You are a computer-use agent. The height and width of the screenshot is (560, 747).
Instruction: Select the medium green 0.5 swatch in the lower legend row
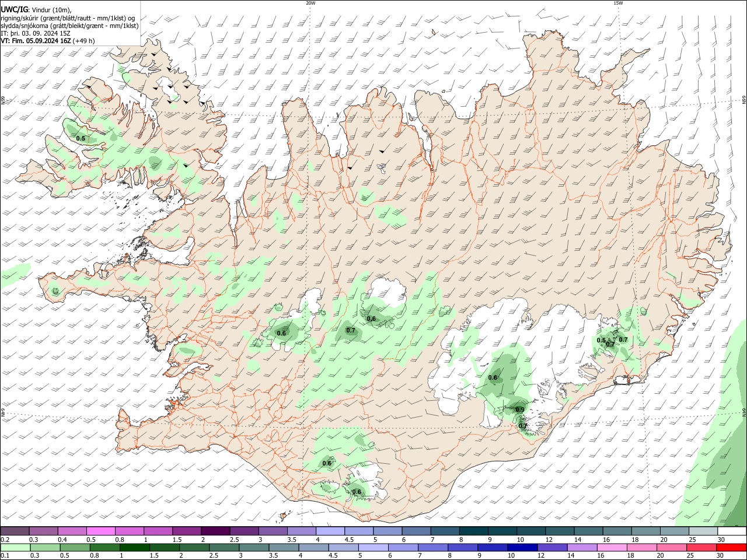pos(75,547)
